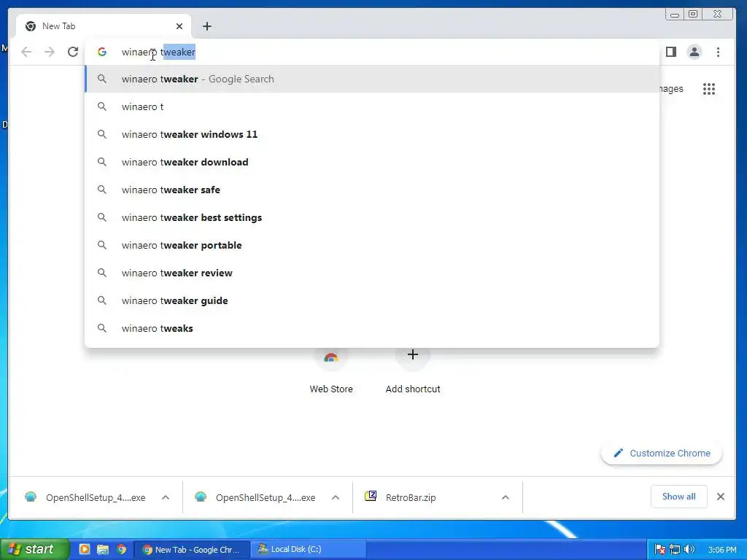747x560 pixels.
Task: Select 'winaero tweaker safe' suggestion
Action: click(372, 190)
